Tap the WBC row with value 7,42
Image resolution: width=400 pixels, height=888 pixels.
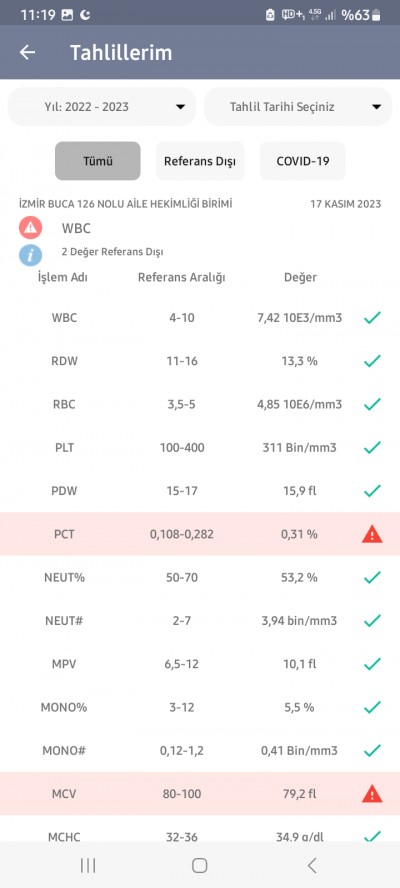click(x=200, y=318)
